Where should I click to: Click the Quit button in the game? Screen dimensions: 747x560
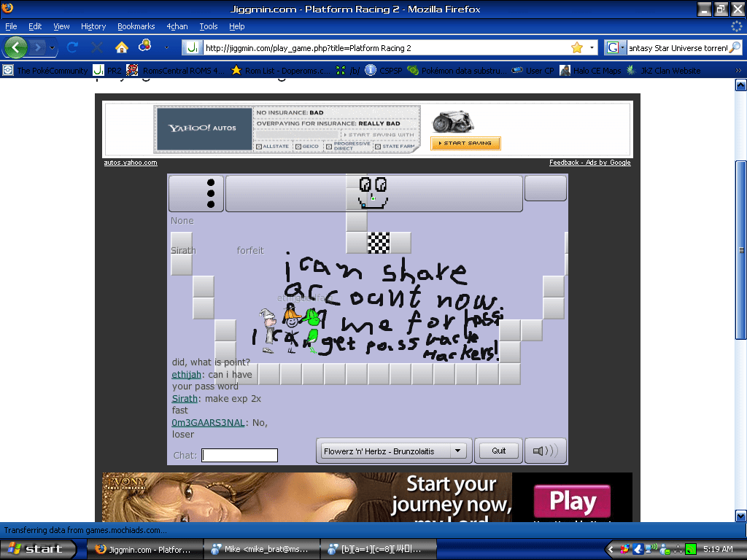[x=499, y=451]
